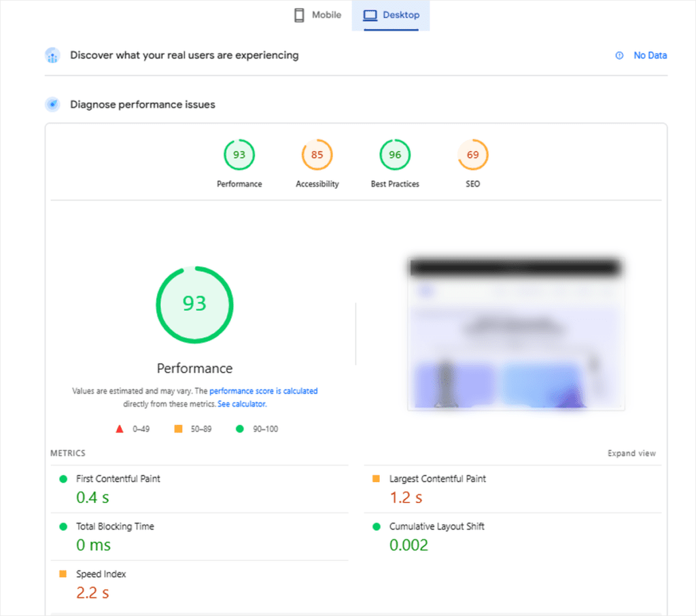Image resolution: width=696 pixels, height=616 pixels.
Task: Click the Best Practices label
Action: 395,184
